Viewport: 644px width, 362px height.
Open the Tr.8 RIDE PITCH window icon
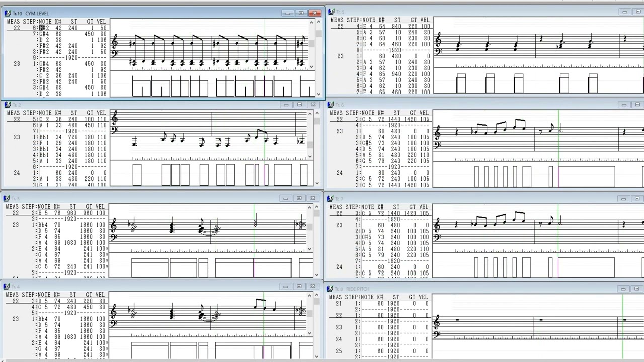[x=331, y=289]
